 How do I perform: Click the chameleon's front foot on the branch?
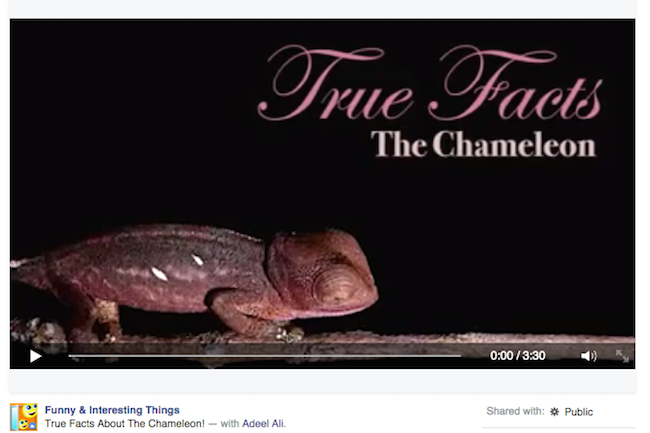tap(288, 331)
